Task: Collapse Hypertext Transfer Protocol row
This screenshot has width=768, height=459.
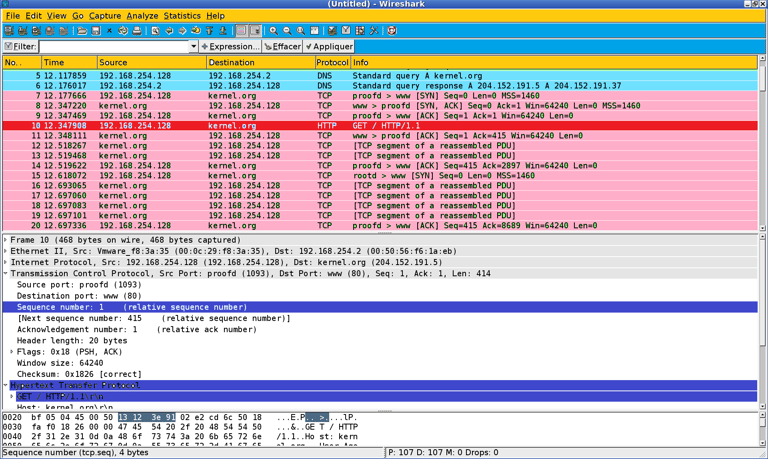Action: [6, 385]
